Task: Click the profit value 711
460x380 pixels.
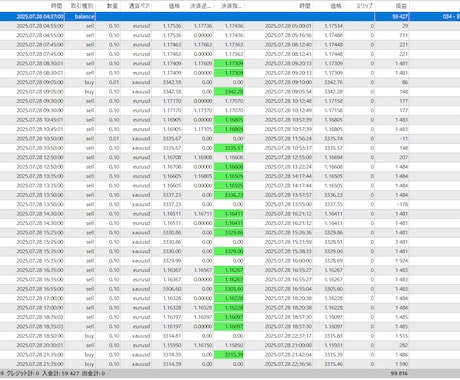Action: click(x=403, y=35)
